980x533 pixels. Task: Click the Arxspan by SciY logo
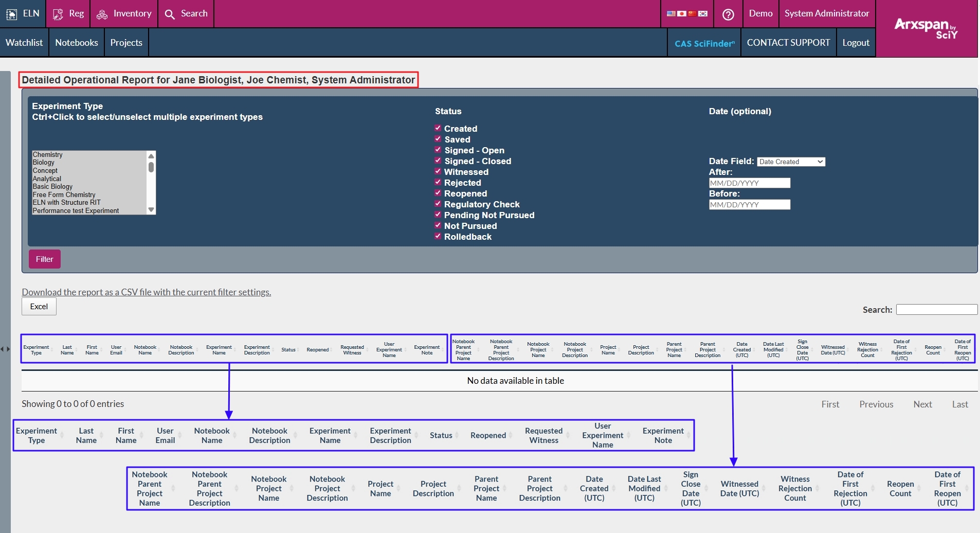pyautogui.click(x=926, y=28)
